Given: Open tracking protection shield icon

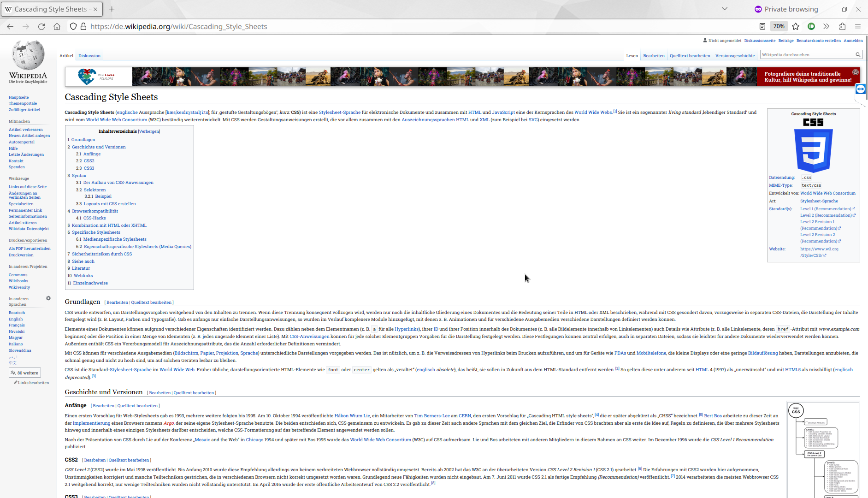Looking at the screenshot, I should pyautogui.click(x=73, y=26).
